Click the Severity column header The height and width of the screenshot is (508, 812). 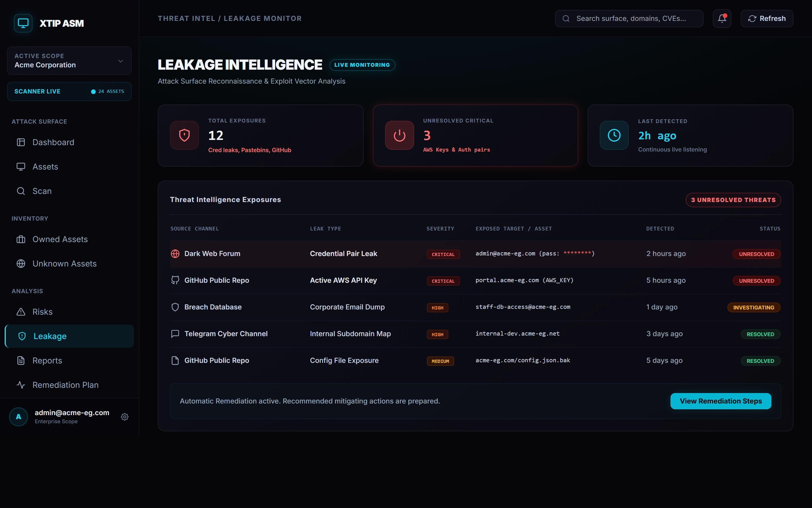pos(440,228)
